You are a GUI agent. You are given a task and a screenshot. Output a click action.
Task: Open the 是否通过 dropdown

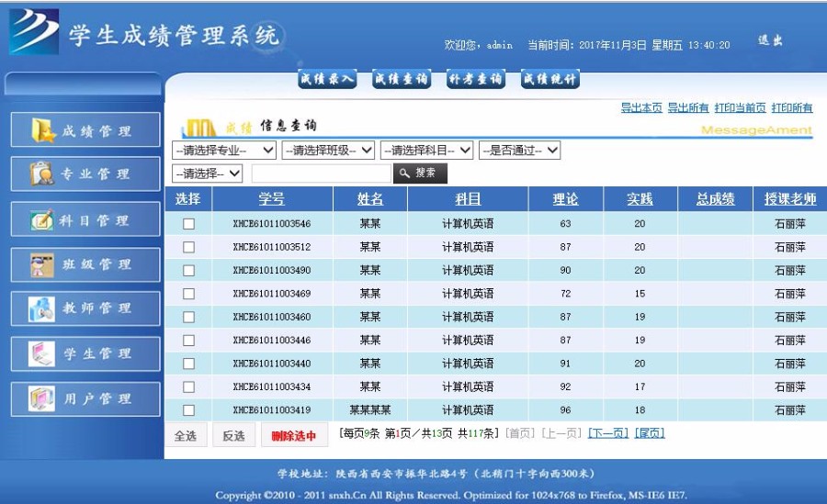click(519, 151)
